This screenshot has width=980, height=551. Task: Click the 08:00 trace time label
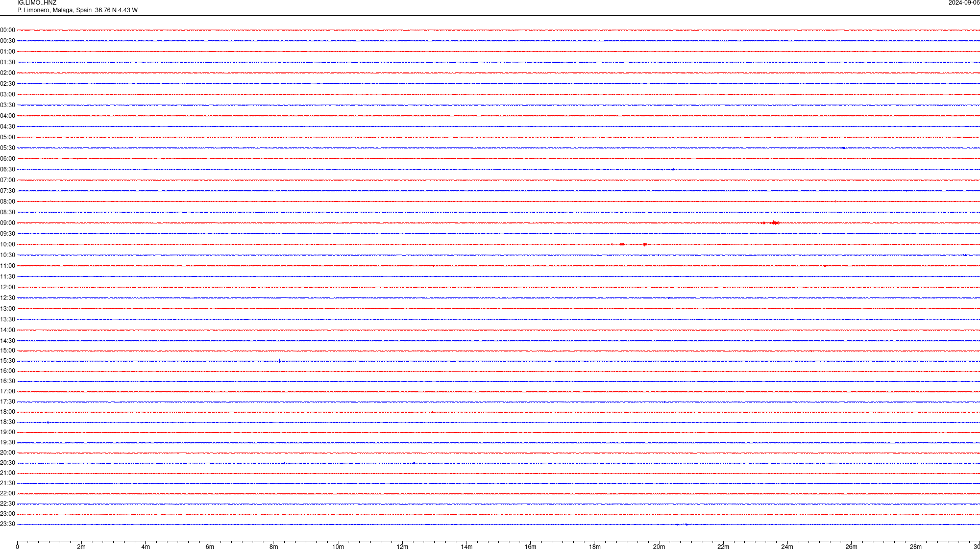(8, 202)
